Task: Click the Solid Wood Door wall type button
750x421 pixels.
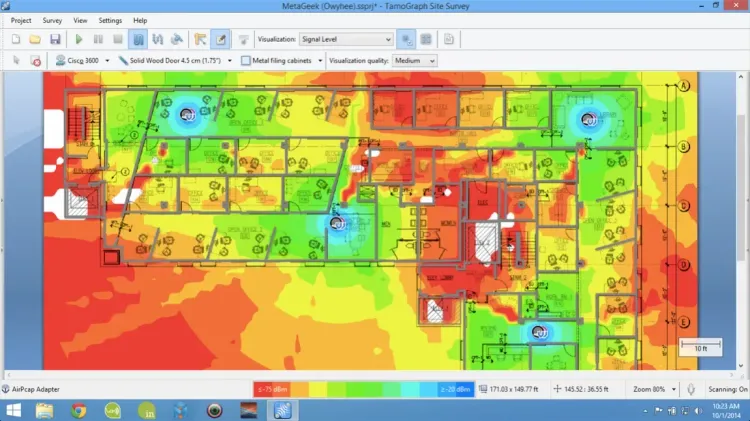Action: (173, 60)
